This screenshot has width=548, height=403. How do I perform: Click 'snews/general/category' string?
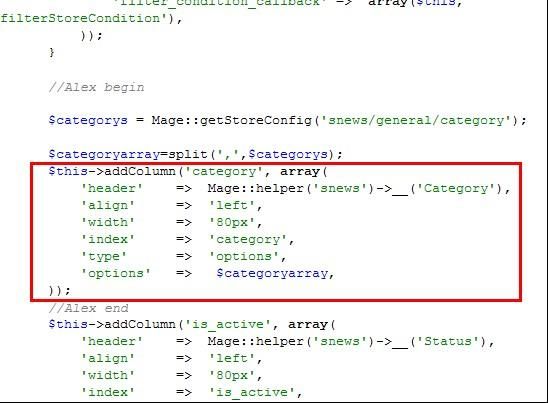pyautogui.click(x=416, y=121)
